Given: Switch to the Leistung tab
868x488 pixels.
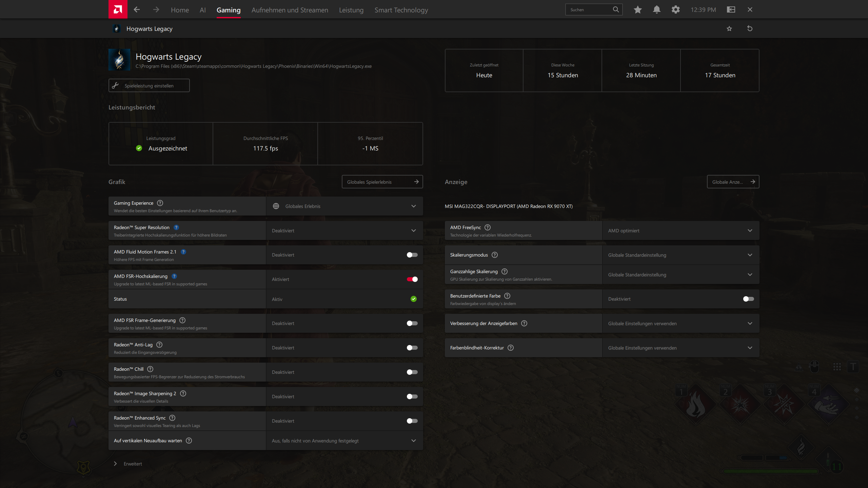Looking at the screenshot, I should point(351,10).
